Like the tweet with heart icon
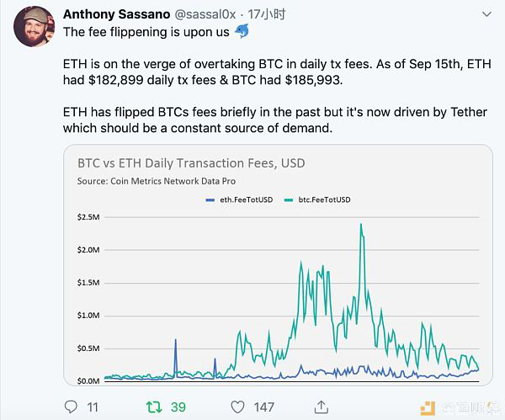The image size is (505, 420). pyautogui.click(x=237, y=407)
